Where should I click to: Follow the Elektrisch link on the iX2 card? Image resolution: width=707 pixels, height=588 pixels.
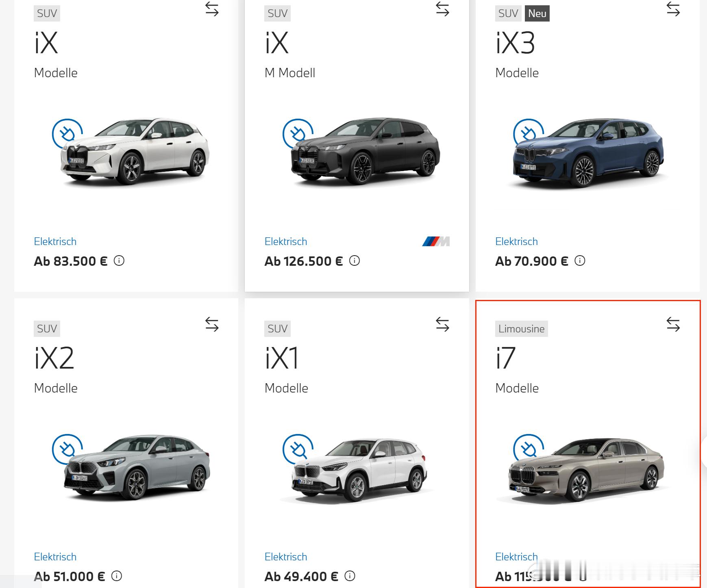(55, 557)
